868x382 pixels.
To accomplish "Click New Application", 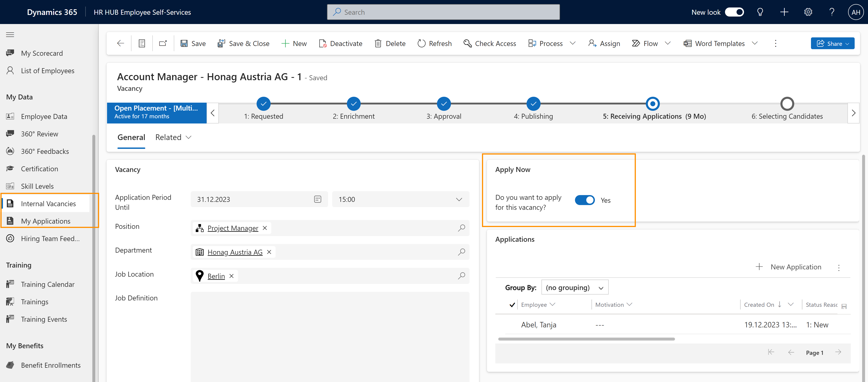I will click(x=788, y=267).
